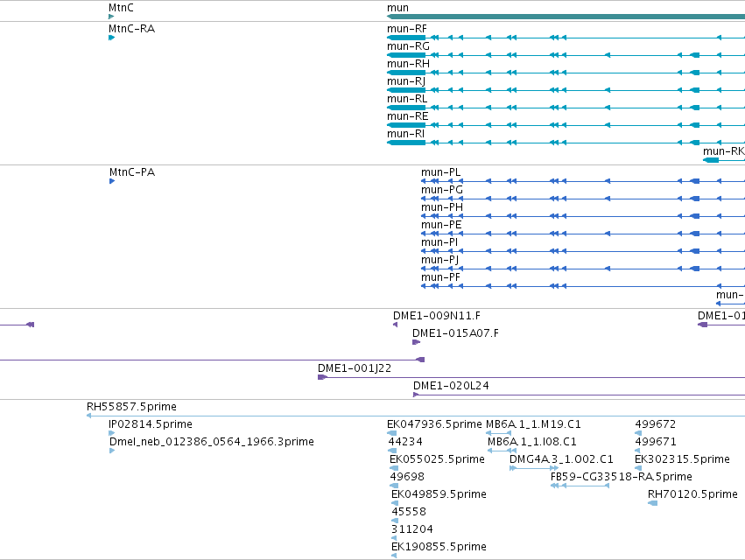Select the mun-RI transcript label
This screenshot has width=745, height=560.
click(405, 134)
